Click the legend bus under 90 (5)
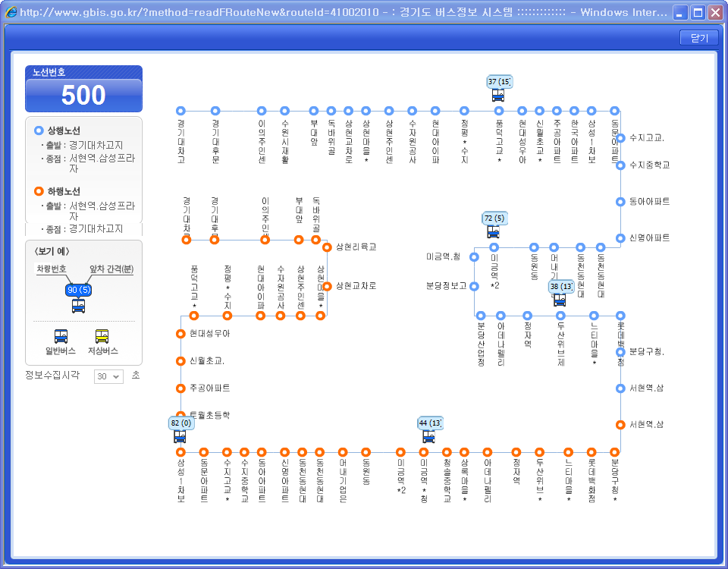 (x=78, y=306)
